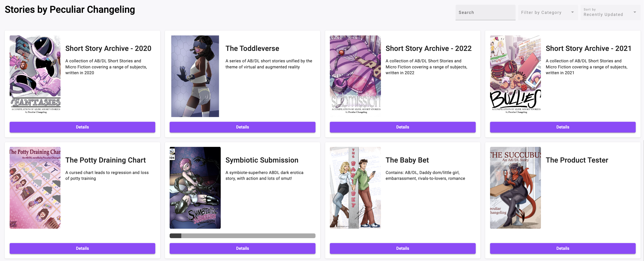
Task: Expand the Sort by Recently Updated dropdown
Action: (x=610, y=12)
